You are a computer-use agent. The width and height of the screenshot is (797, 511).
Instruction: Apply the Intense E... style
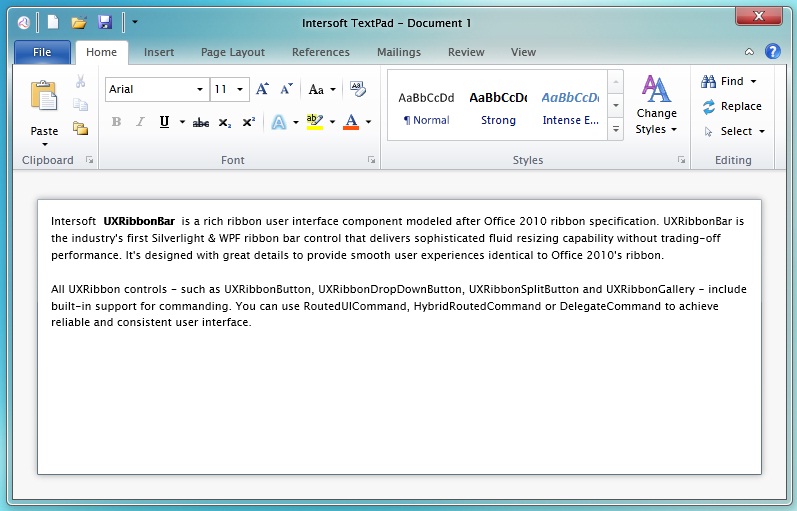click(570, 108)
